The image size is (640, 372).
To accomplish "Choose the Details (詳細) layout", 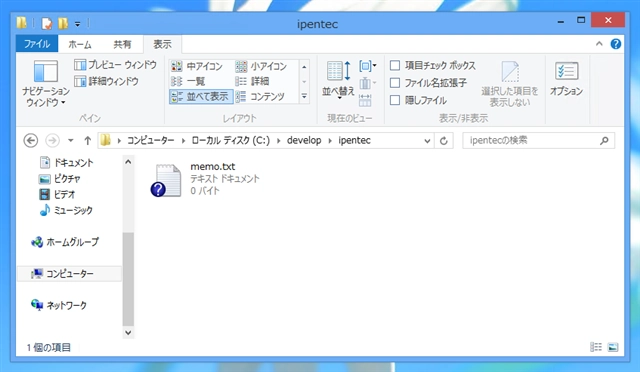I will click(x=252, y=81).
